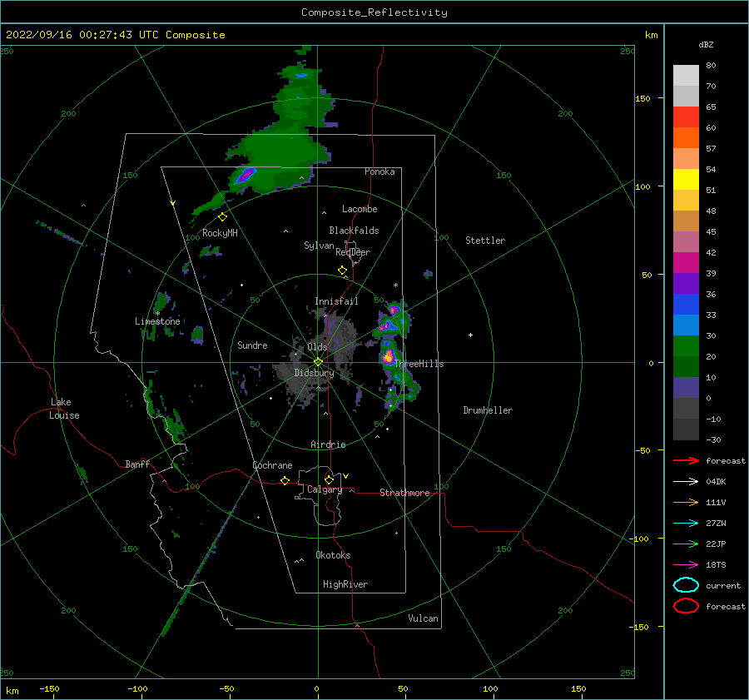Click the dBZ legend heading
Image resolution: width=749 pixels, height=700 pixels.
[x=706, y=44]
